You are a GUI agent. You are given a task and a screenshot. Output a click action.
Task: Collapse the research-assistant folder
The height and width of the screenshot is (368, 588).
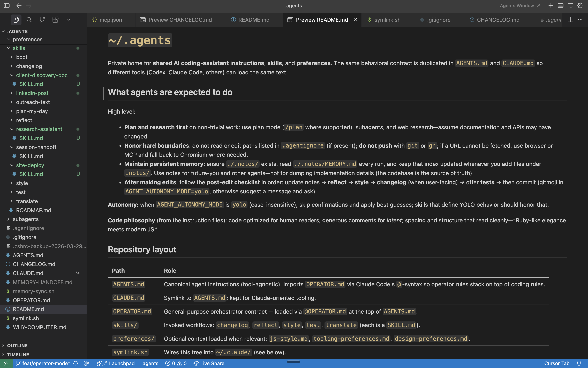(x=43, y=129)
